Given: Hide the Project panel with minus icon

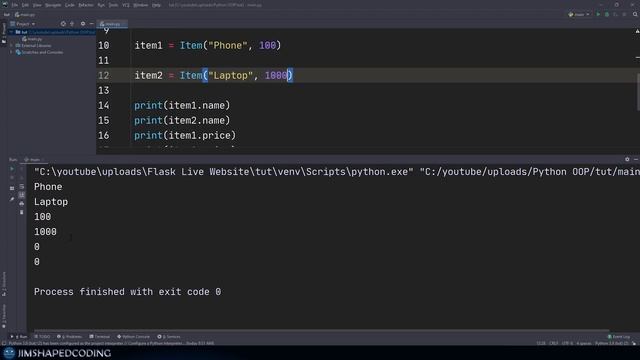Looking at the screenshot, I should (91, 24).
